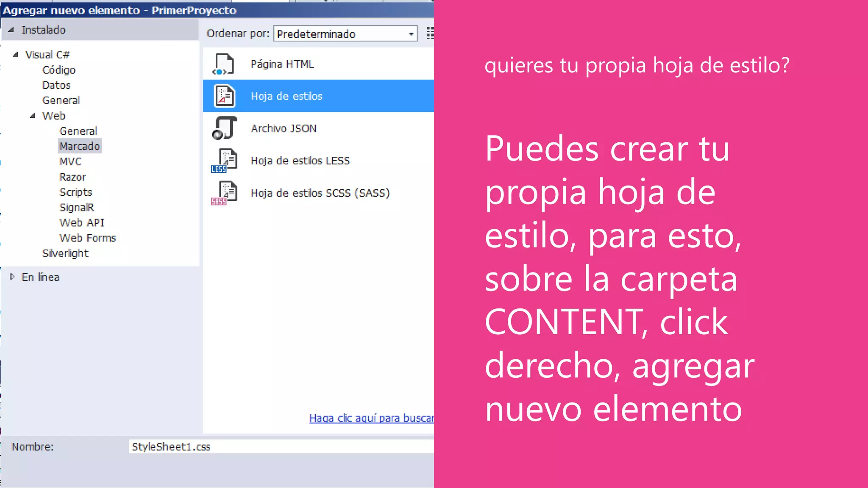868x488 pixels.
Task: Collapse the Visual C# tree node
Action: pyautogui.click(x=16, y=54)
